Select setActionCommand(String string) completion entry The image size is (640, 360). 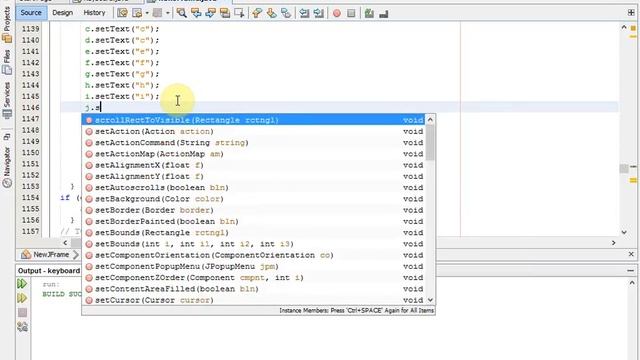[x=253, y=142]
